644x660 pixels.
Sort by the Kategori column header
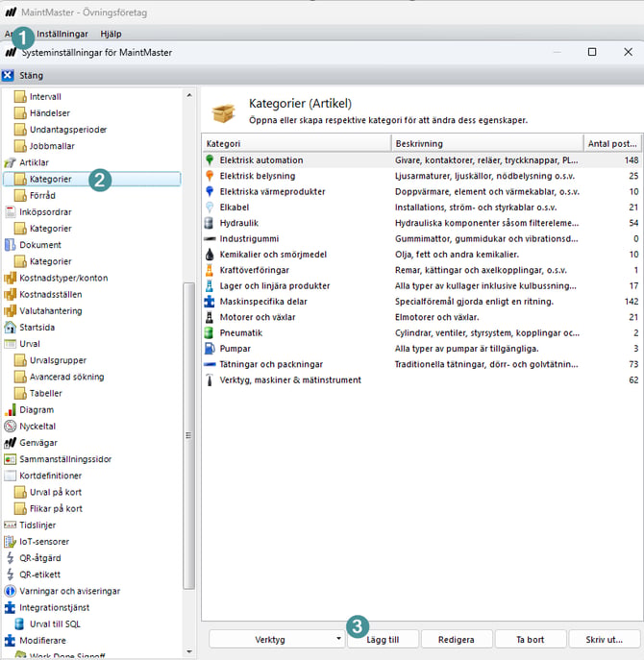pos(296,143)
